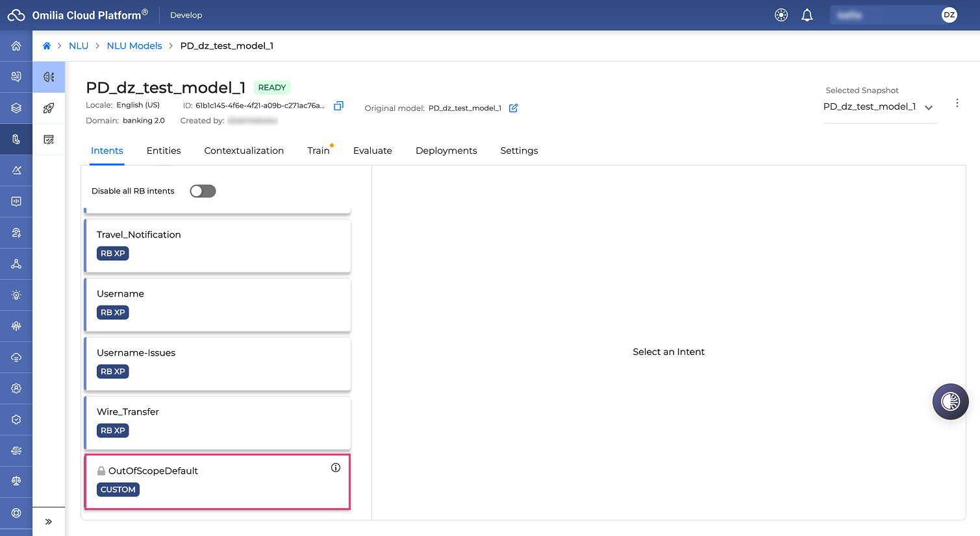Click the home icon in the breadcrumb

(x=47, y=46)
